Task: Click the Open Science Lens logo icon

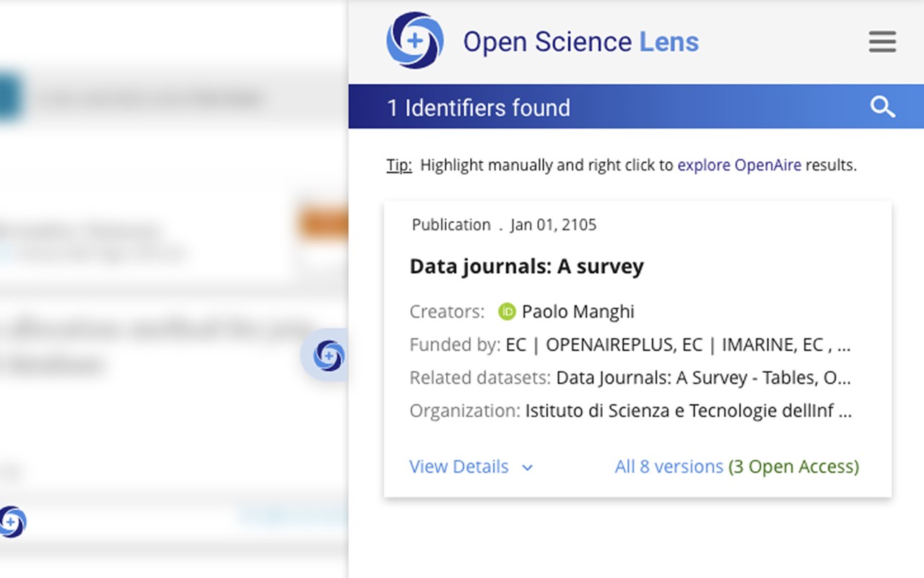Action: (x=414, y=40)
